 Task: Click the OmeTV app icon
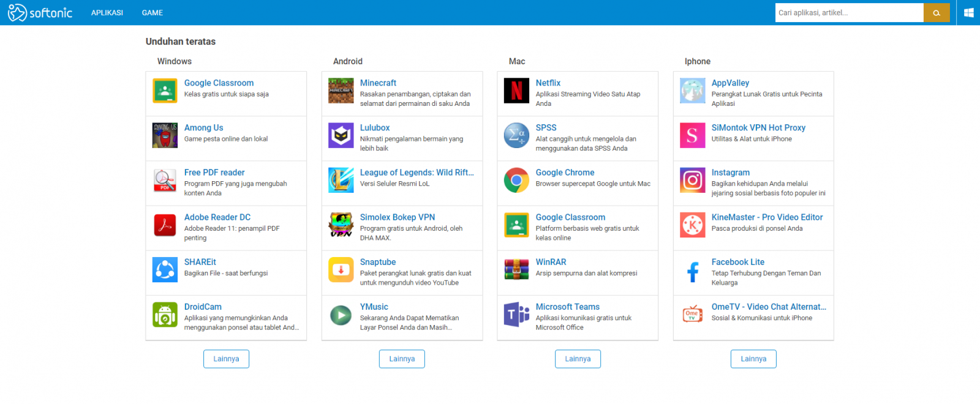click(692, 315)
